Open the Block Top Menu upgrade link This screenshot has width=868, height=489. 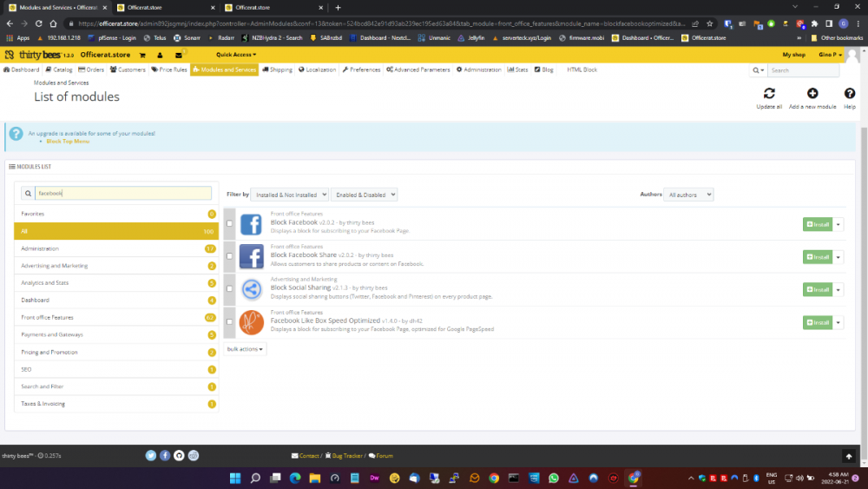point(68,141)
